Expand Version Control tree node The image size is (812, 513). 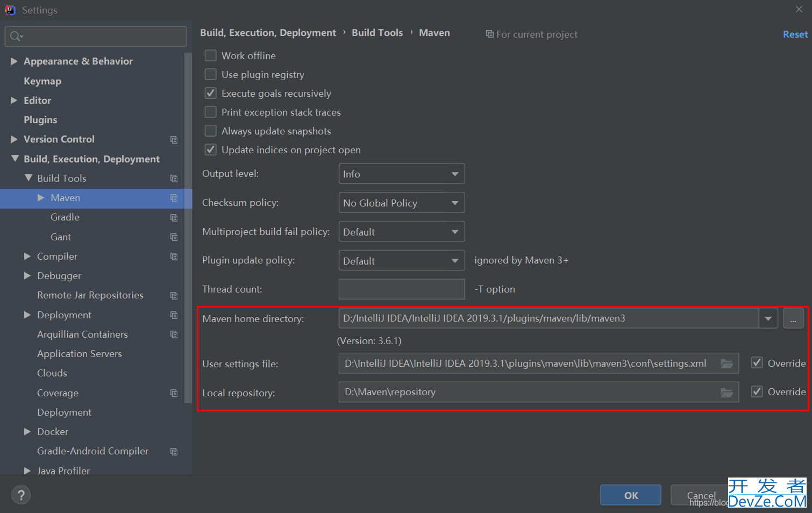tap(14, 139)
